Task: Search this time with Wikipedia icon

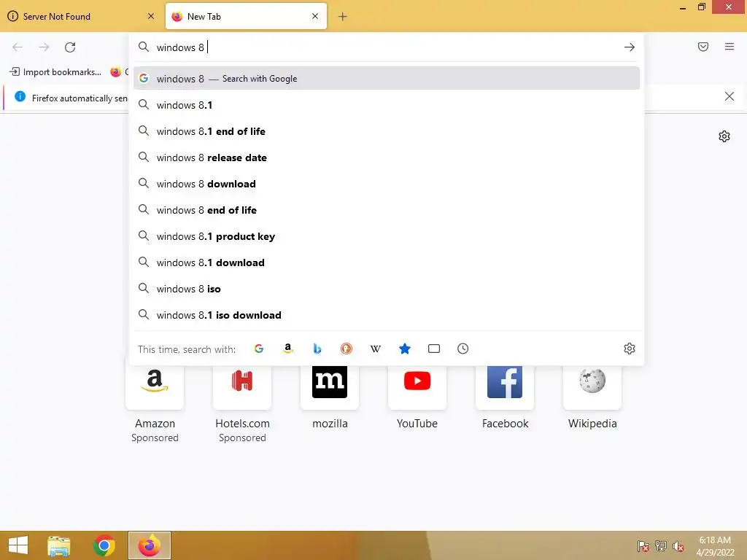Action: [376, 349]
